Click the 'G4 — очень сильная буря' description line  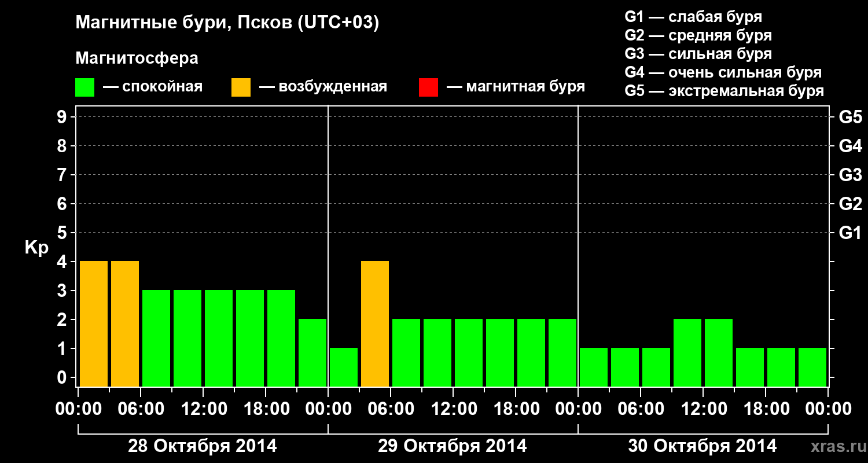(723, 72)
